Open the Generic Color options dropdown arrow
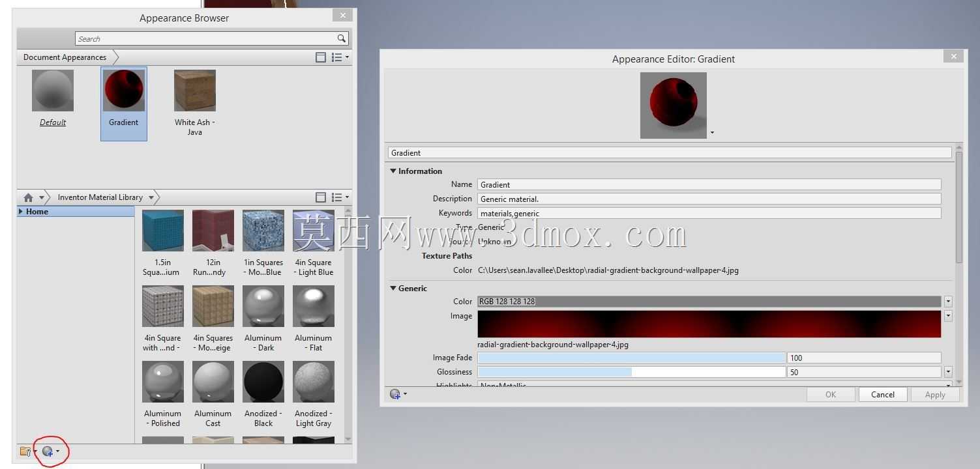 948,302
